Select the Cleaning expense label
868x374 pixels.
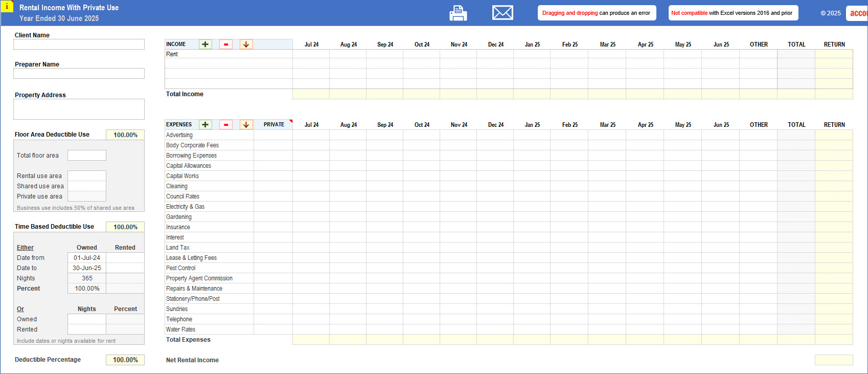pyautogui.click(x=177, y=186)
